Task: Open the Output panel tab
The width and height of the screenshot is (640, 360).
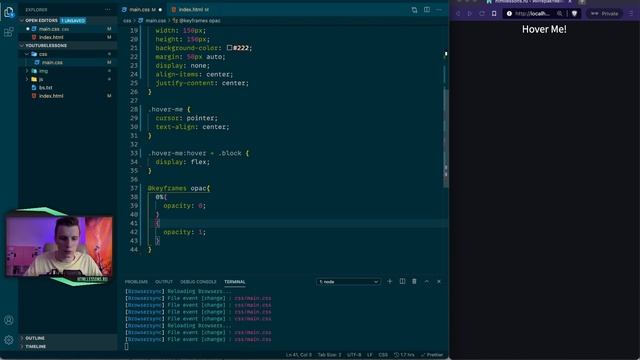Action: tap(164, 282)
